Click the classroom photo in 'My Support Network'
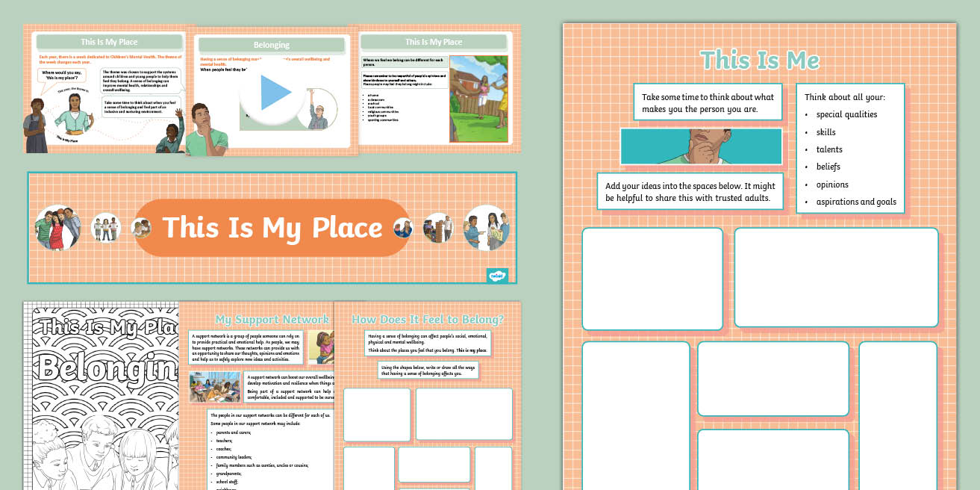This screenshot has width=980, height=490. click(x=215, y=386)
